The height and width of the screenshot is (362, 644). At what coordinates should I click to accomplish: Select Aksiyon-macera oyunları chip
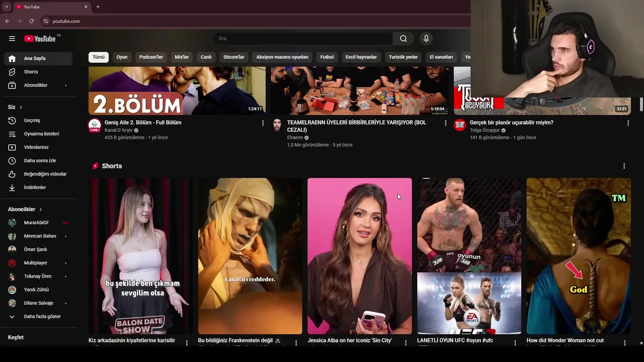pos(282,57)
